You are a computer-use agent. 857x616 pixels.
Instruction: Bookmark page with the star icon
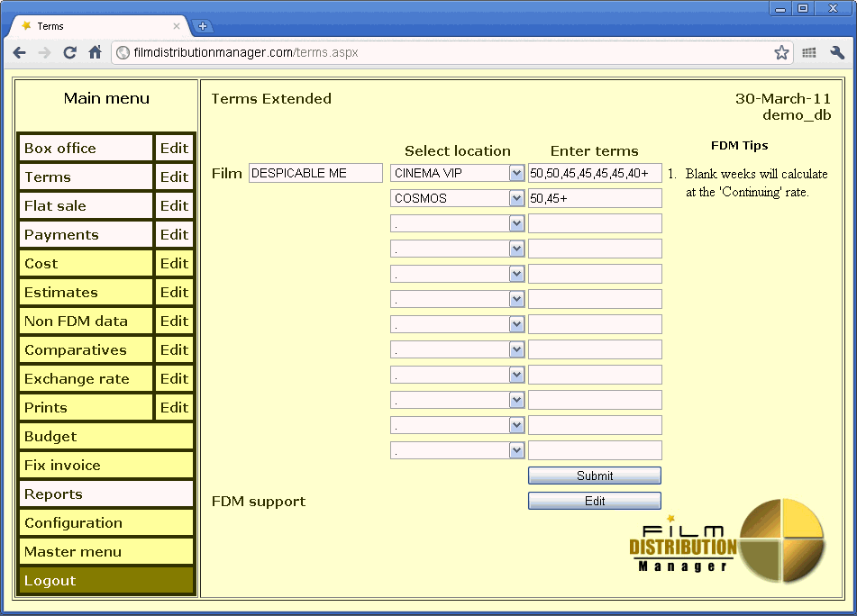tap(781, 53)
